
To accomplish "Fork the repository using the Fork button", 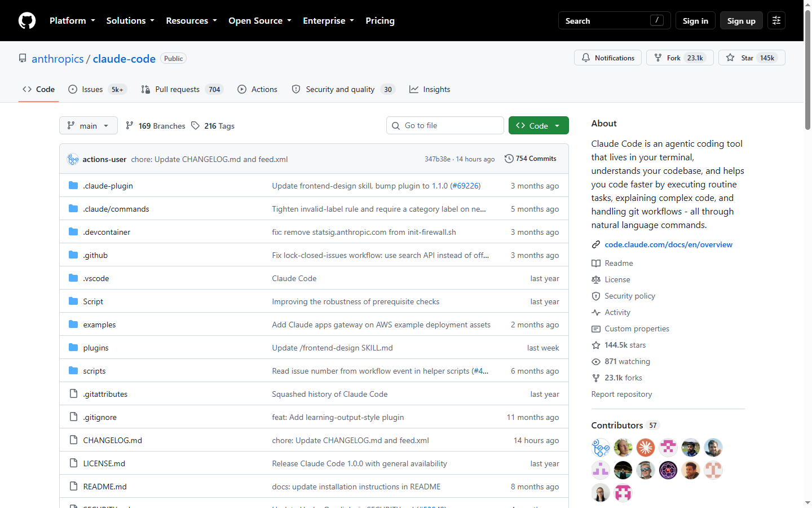I will (x=680, y=58).
